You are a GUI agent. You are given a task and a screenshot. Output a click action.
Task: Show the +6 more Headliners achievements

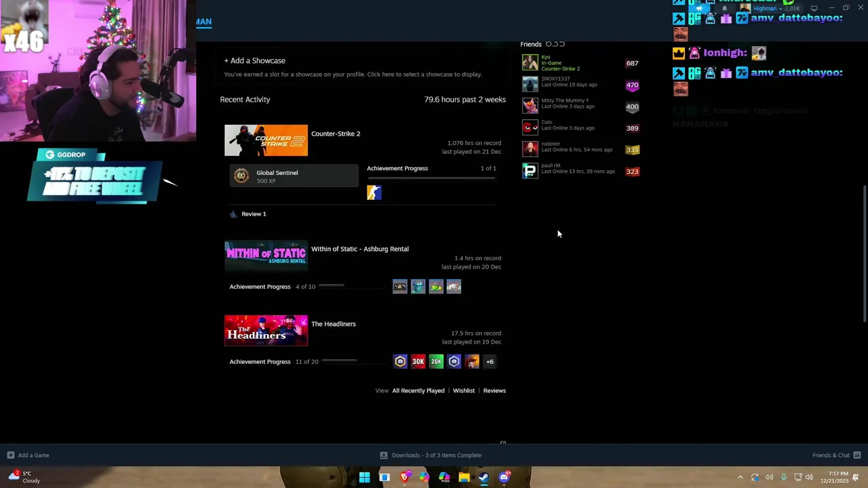(490, 362)
